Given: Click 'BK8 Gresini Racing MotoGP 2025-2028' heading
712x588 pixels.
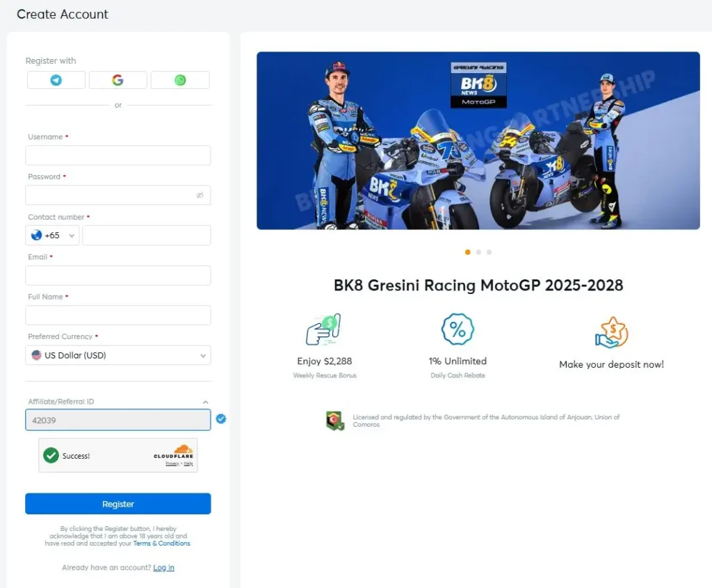Looking at the screenshot, I should click(x=478, y=285).
